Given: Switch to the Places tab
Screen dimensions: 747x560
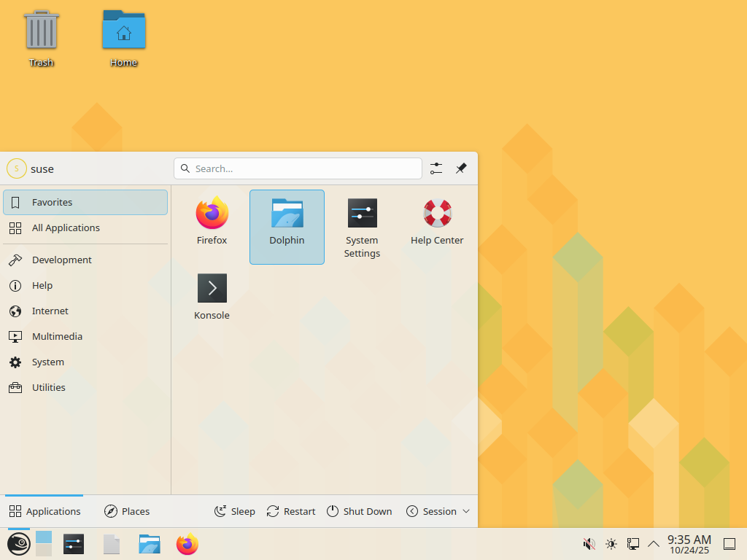Looking at the screenshot, I should click(126, 511).
